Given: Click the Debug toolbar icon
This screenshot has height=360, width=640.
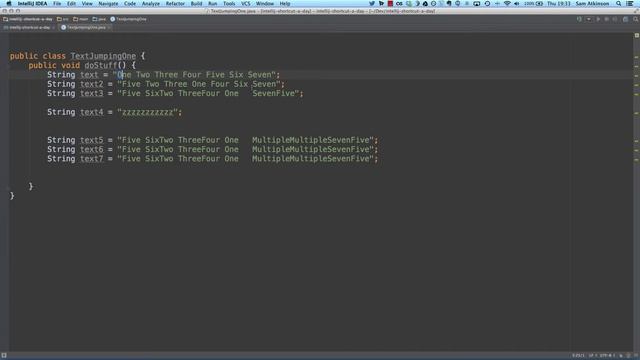Looking at the screenshot, I should click(607, 19).
